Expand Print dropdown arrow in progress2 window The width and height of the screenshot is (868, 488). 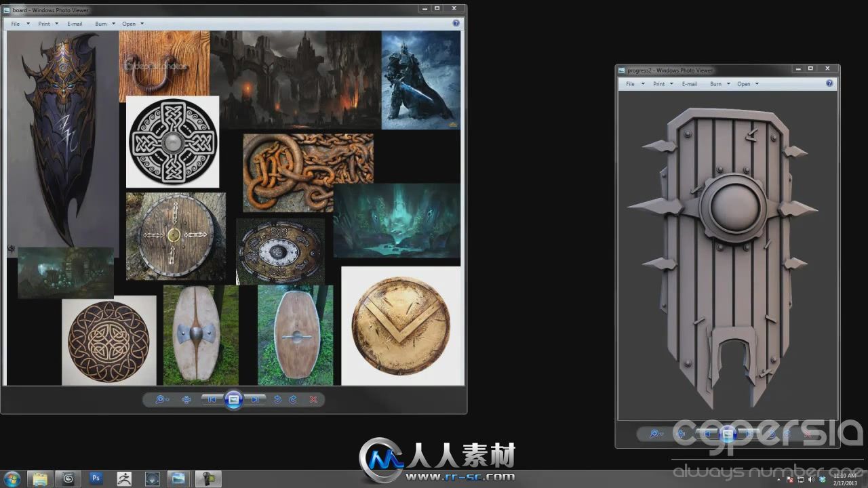pos(671,84)
